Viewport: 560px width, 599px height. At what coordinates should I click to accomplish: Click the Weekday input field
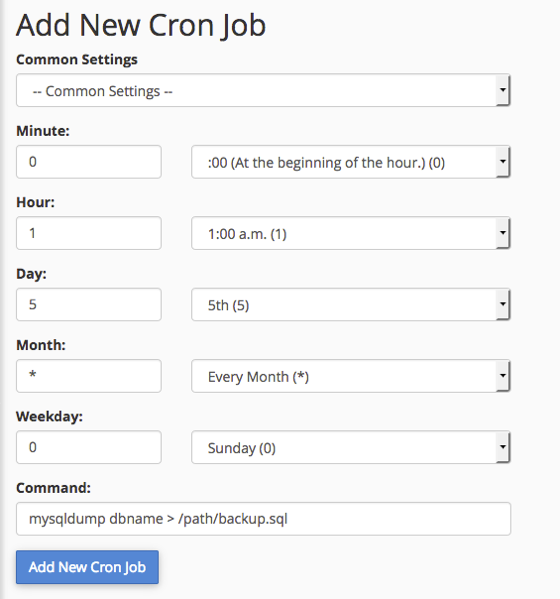pos(89,447)
